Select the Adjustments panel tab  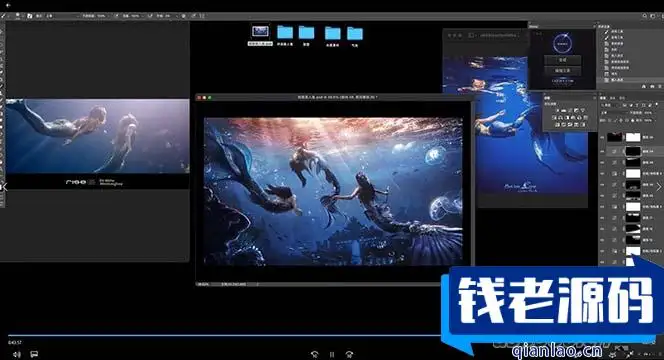[547, 98]
